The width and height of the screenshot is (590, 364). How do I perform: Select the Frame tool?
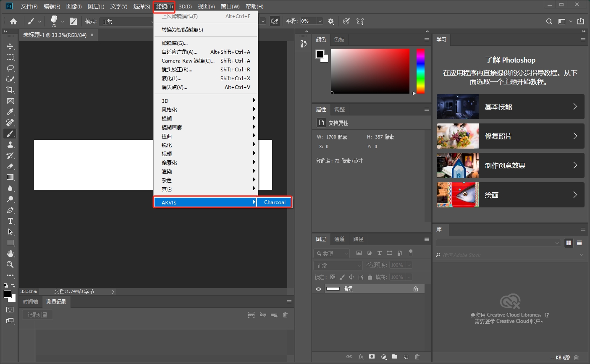click(10, 101)
